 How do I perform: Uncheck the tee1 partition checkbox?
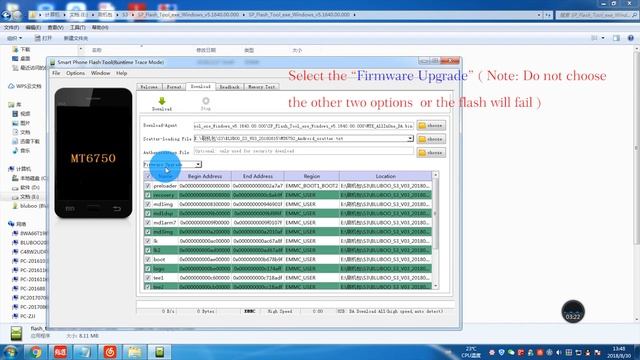tap(148, 278)
